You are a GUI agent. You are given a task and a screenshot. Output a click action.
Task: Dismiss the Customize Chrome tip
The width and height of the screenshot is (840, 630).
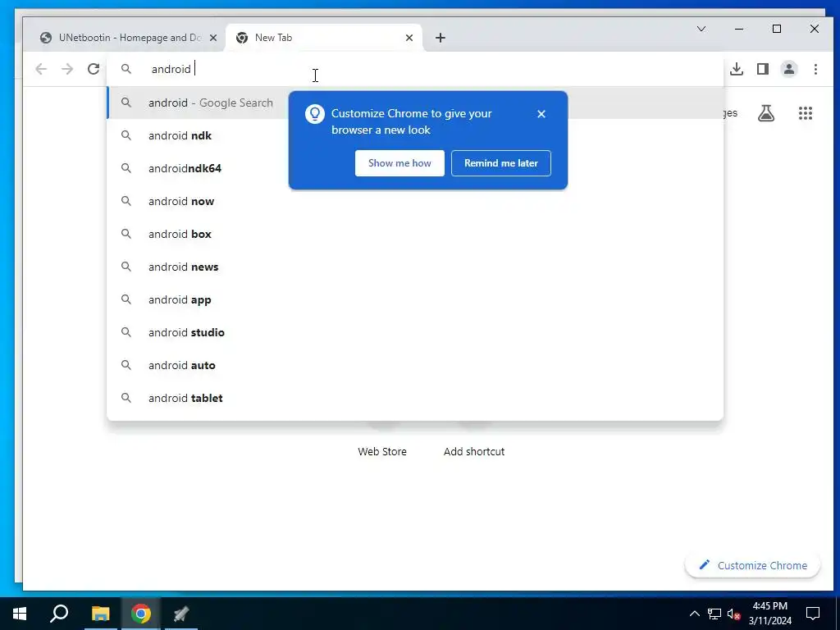(541, 113)
